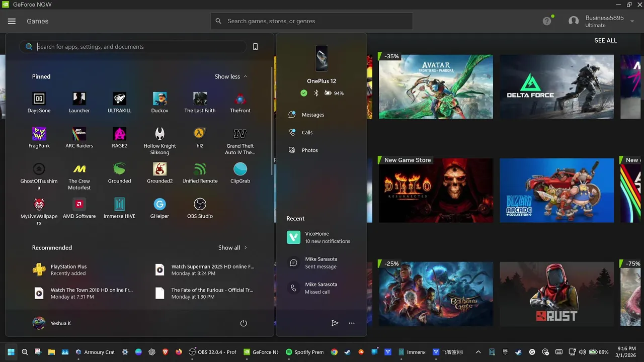Click the Windows Start button on taskbar
This screenshot has height=362, width=644.
11,352
